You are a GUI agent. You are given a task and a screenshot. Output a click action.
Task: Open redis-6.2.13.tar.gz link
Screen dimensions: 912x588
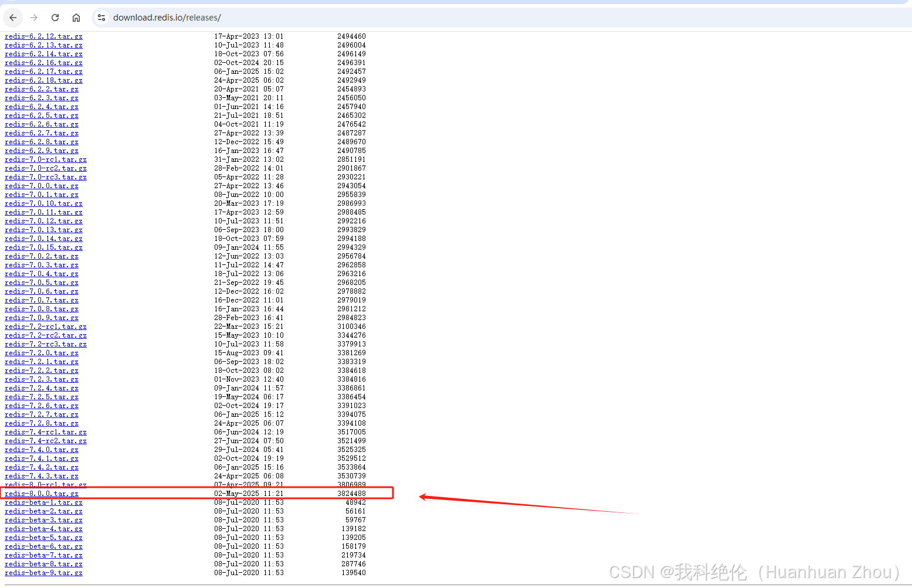[43, 45]
